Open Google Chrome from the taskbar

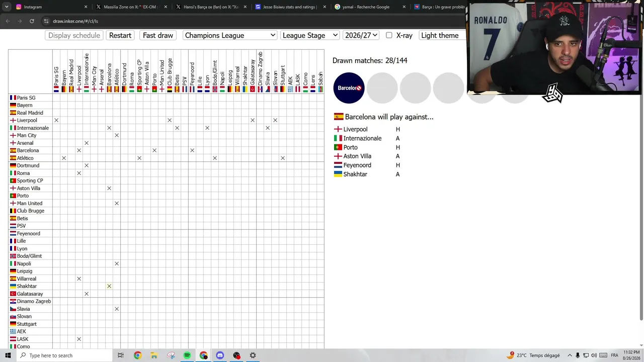pyautogui.click(x=137, y=355)
